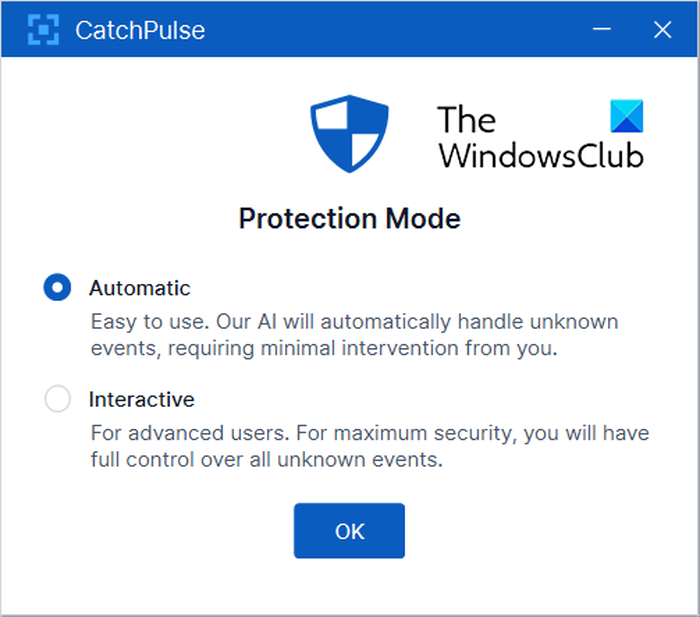The width and height of the screenshot is (700, 617).
Task: Click the "Easy to use. Our AI" description line
Action: pos(354,322)
